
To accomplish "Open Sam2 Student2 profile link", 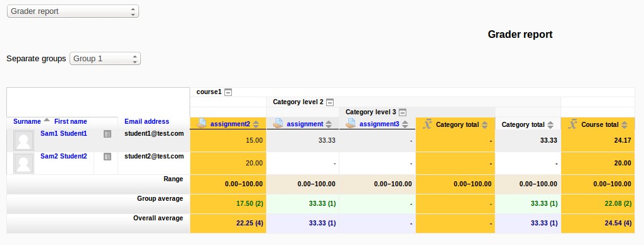I will tap(64, 156).
